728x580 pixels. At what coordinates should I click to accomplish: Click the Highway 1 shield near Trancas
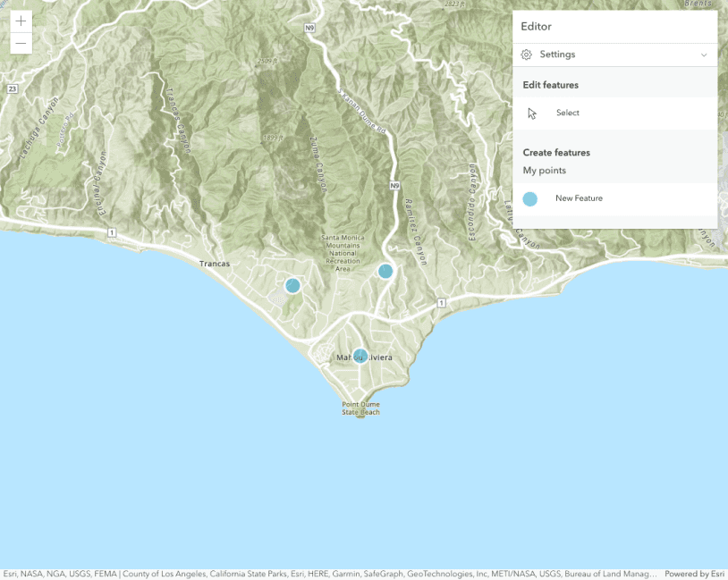[112, 232]
